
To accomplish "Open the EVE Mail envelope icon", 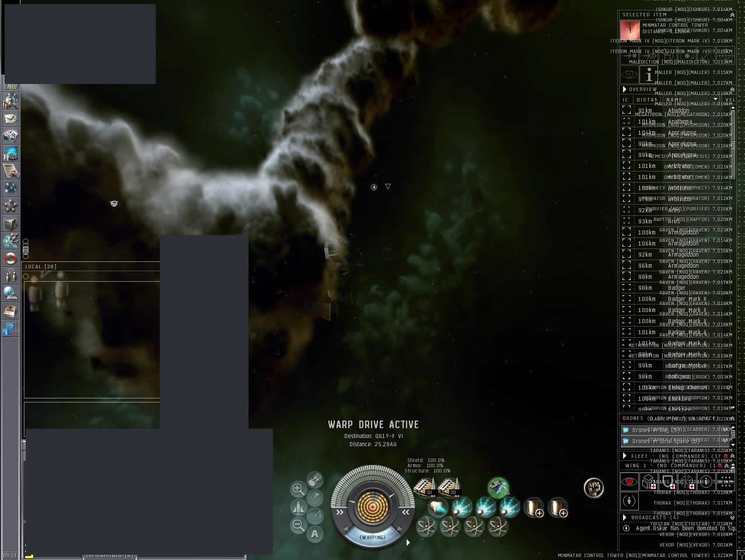I will (11, 118).
